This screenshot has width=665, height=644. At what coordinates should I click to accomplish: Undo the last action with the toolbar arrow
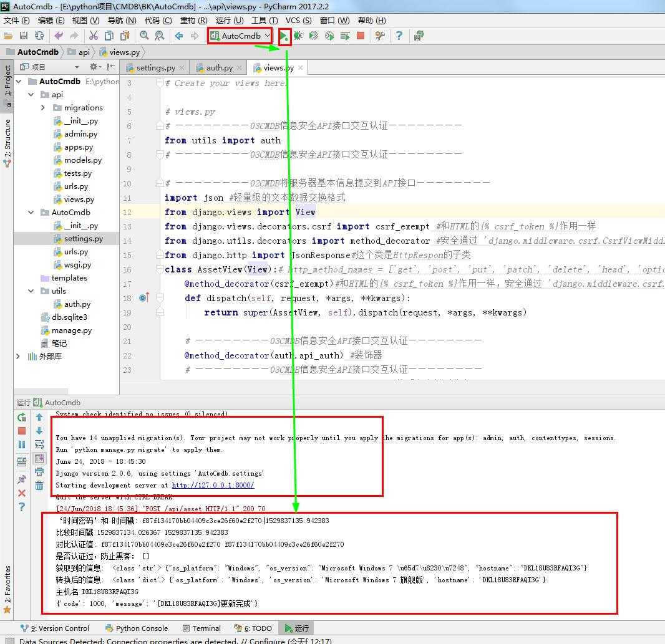point(59,36)
